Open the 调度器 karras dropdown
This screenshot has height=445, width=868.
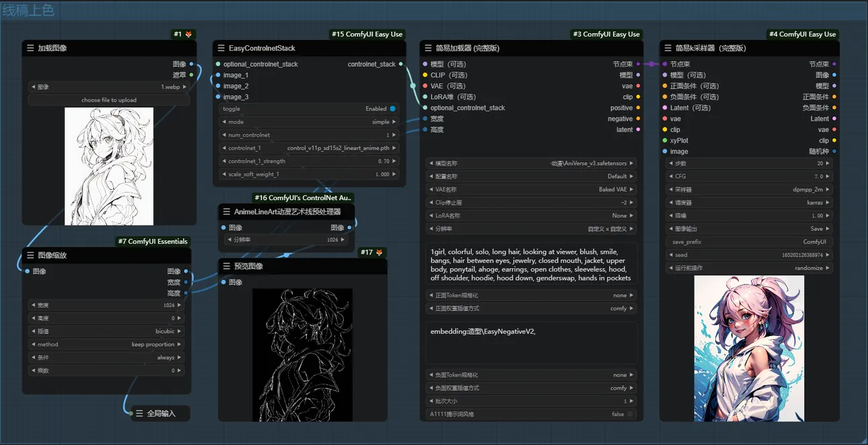point(749,203)
